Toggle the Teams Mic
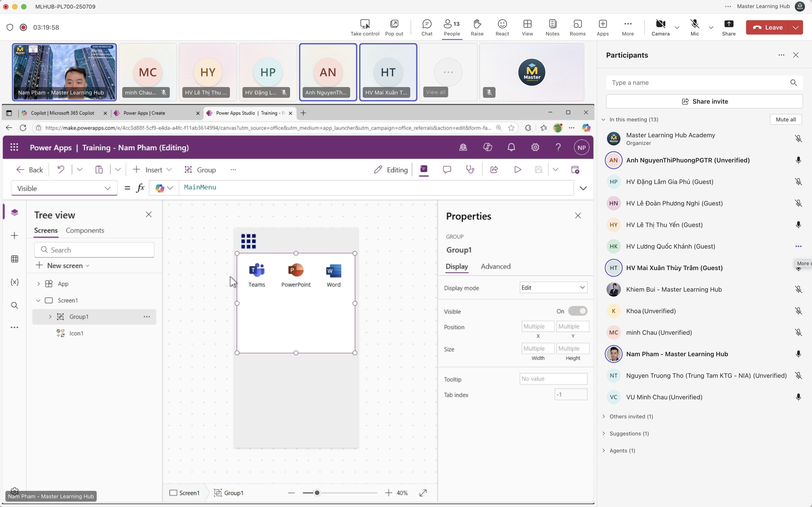The width and height of the screenshot is (812, 507). 694,28
